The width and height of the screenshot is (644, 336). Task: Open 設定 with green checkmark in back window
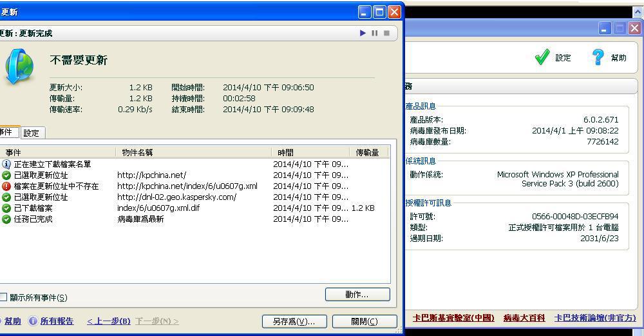tap(553, 57)
